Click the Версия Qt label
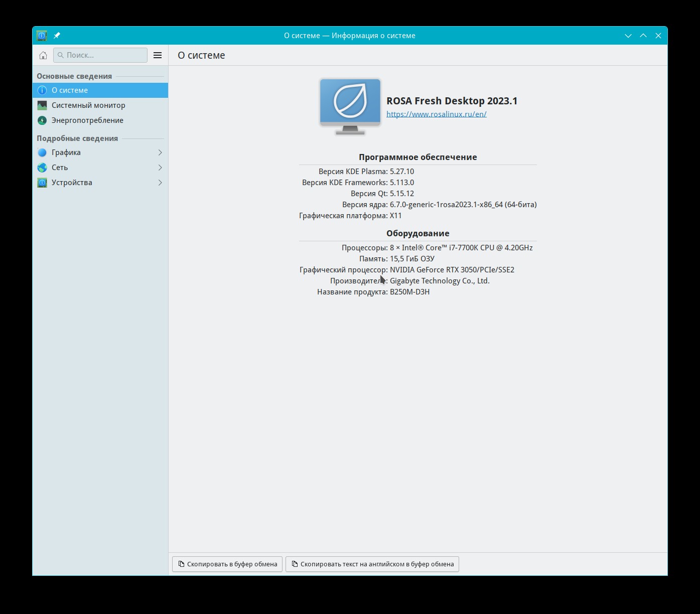 click(x=369, y=194)
